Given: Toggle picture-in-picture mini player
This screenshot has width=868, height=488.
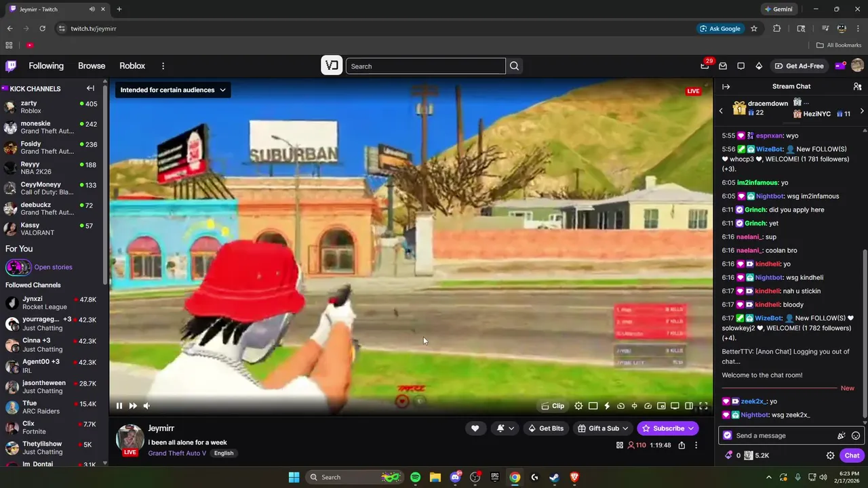Looking at the screenshot, I should coord(661,406).
